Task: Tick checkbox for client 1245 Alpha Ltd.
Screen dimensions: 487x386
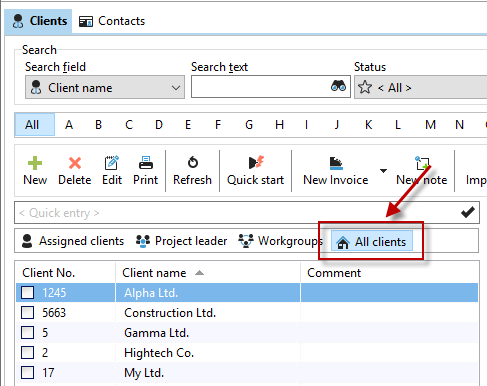Action: point(27,293)
